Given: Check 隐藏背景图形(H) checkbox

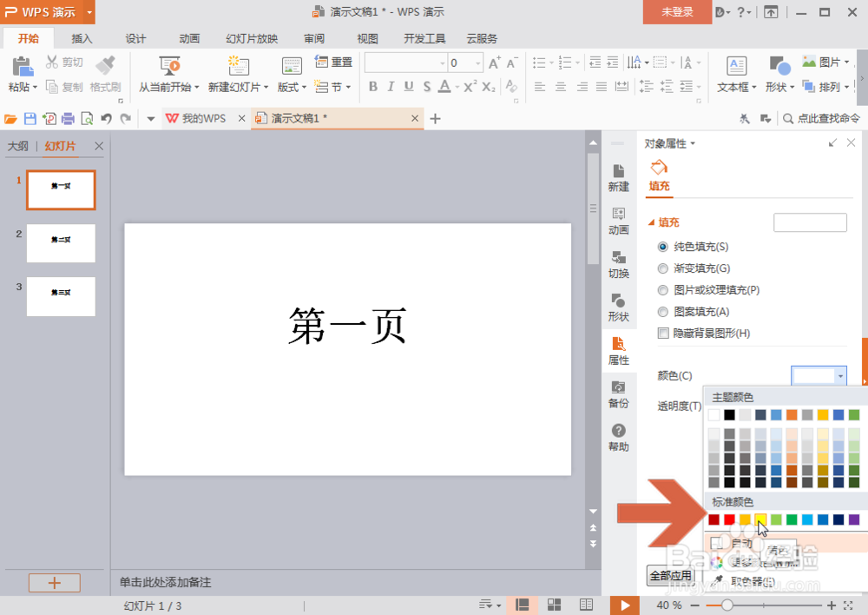Looking at the screenshot, I should pyautogui.click(x=662, y=333).
